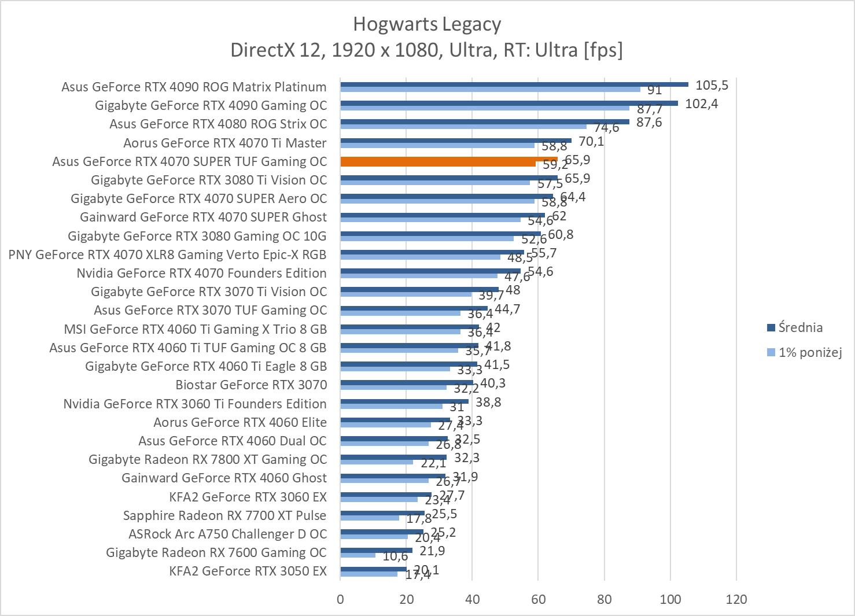The image size is (855, 616).
Task: Select the orange highlighted RTX 4070 SUPER TUF bar
Action: coord(448,159)
